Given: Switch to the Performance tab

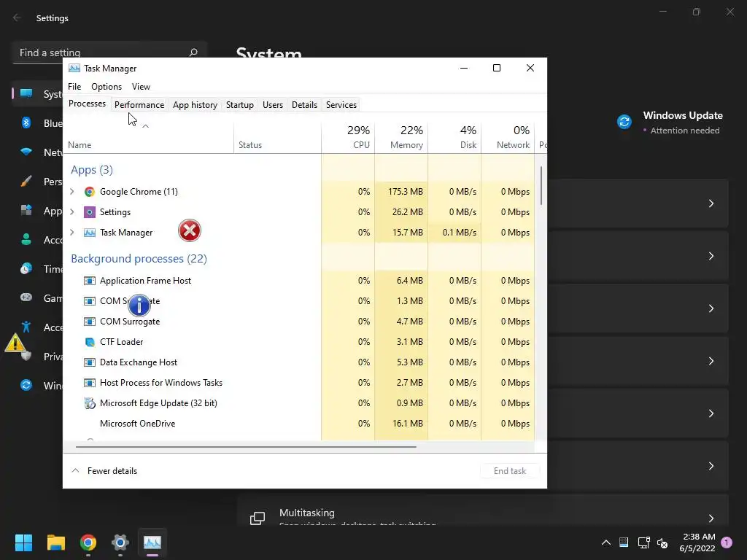Looking at the screenshot, I should pyautogui.click(x=139, y=105).
